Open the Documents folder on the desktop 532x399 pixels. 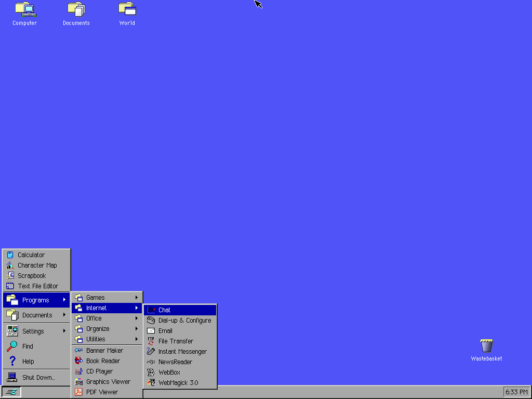pos(76,13)
